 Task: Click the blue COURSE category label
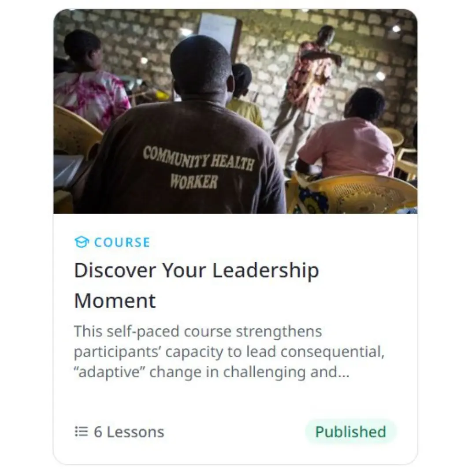point(122,242)
